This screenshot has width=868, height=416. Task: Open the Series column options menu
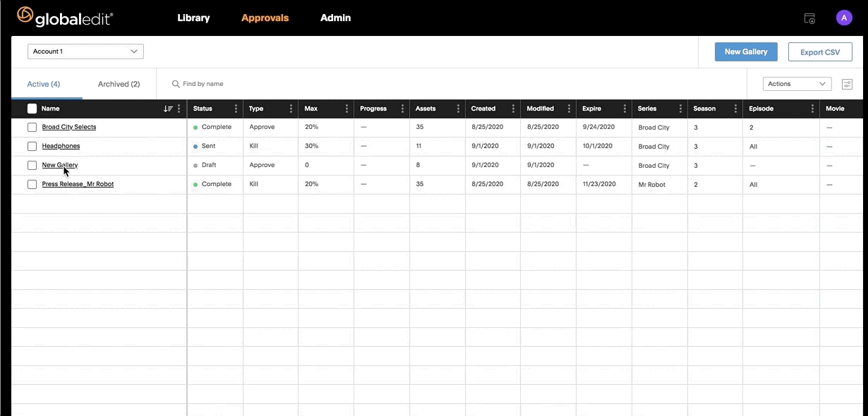(x=680, y=109)
